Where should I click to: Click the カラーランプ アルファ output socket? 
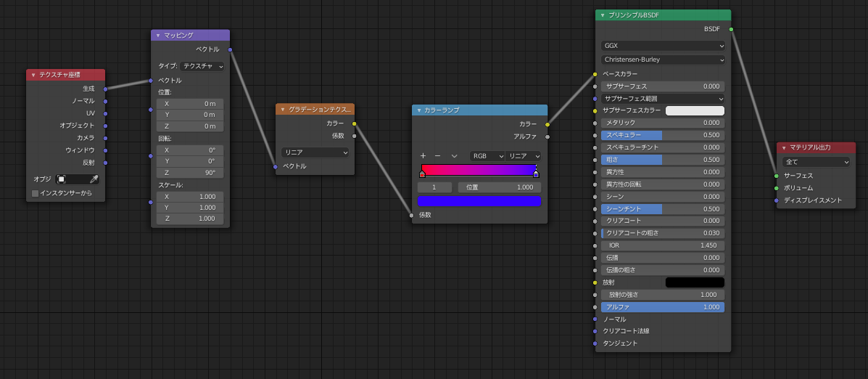547,136
